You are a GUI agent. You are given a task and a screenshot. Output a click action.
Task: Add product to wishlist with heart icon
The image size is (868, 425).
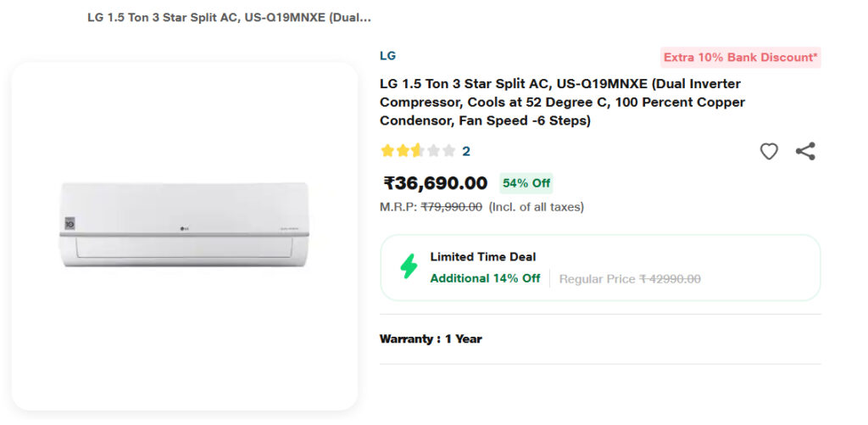pyautogui.click(x=769, y=152)
